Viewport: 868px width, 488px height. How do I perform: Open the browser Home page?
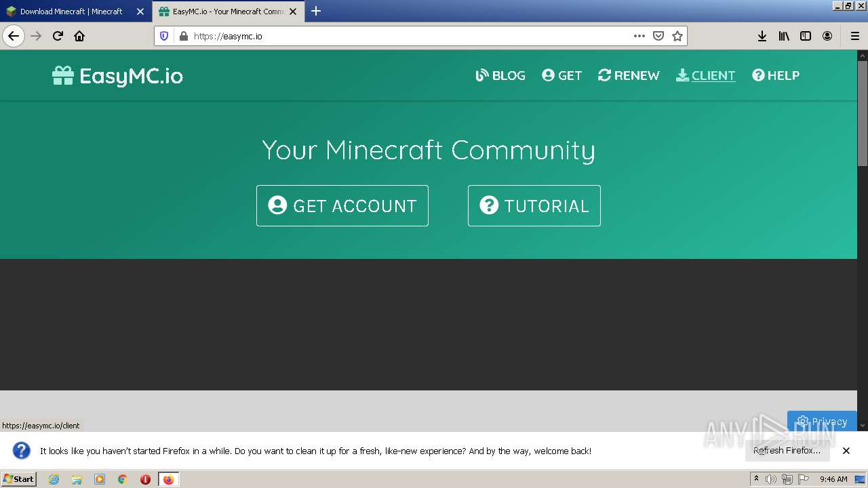[x=79, y=36]
